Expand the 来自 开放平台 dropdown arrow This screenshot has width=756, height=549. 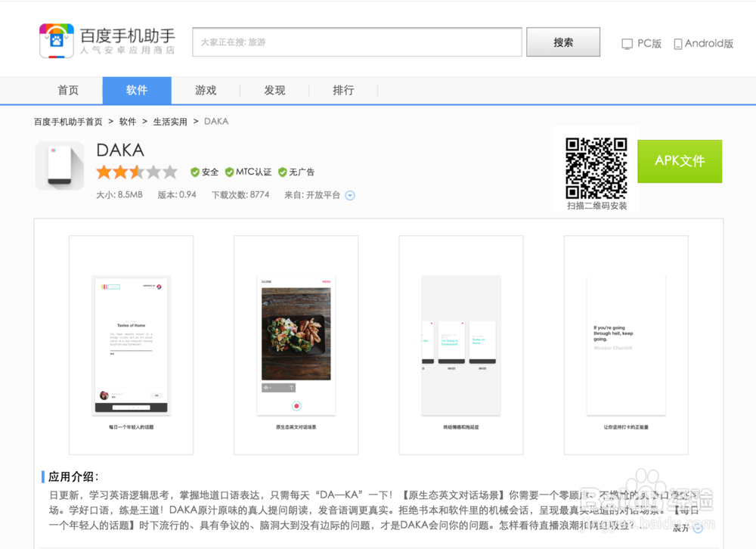350,195
